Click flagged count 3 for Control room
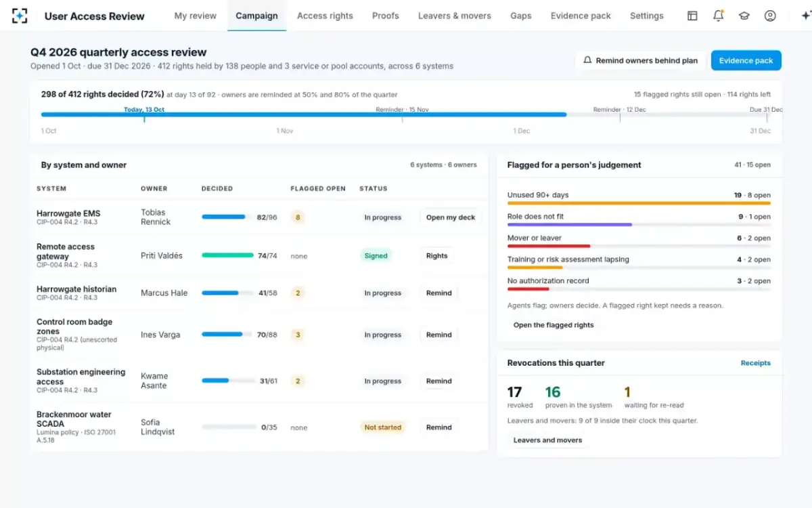 click(297, 335)
